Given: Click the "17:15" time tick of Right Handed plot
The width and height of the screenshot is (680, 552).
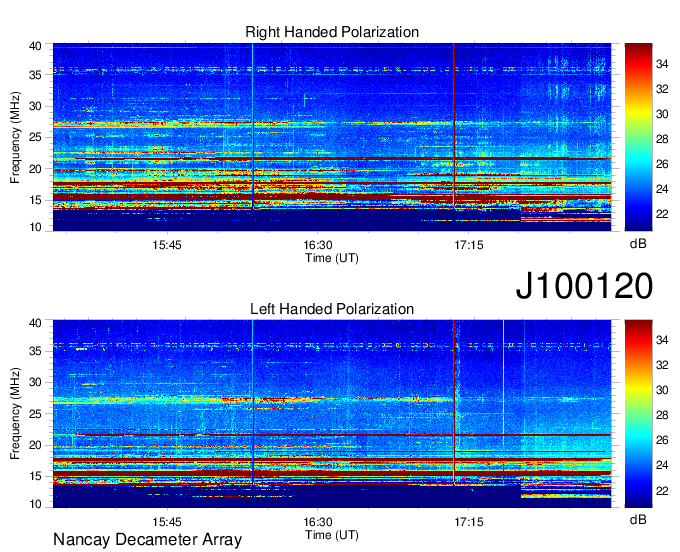Looking at the screenshot, I should pos(468,245).
